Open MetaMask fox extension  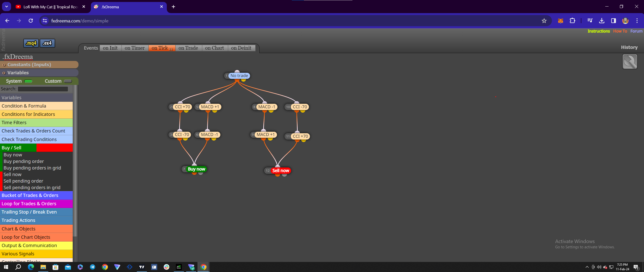pos(560,21)
